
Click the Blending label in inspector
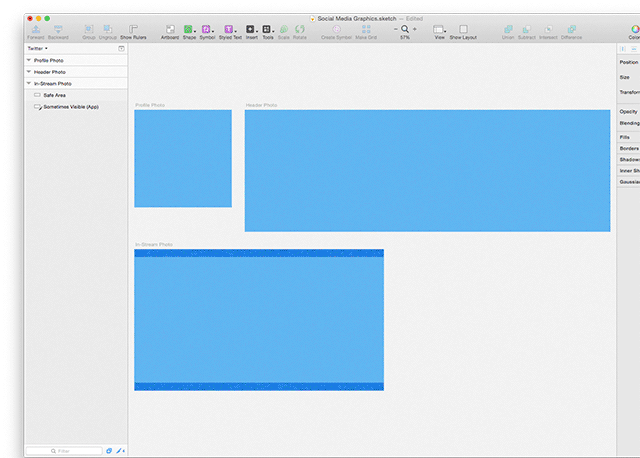pyautogui.click(x=629, y=123)
